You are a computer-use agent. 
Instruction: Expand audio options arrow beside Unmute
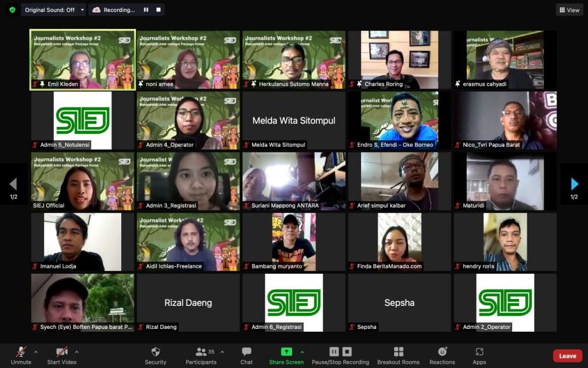pos(36,352)
